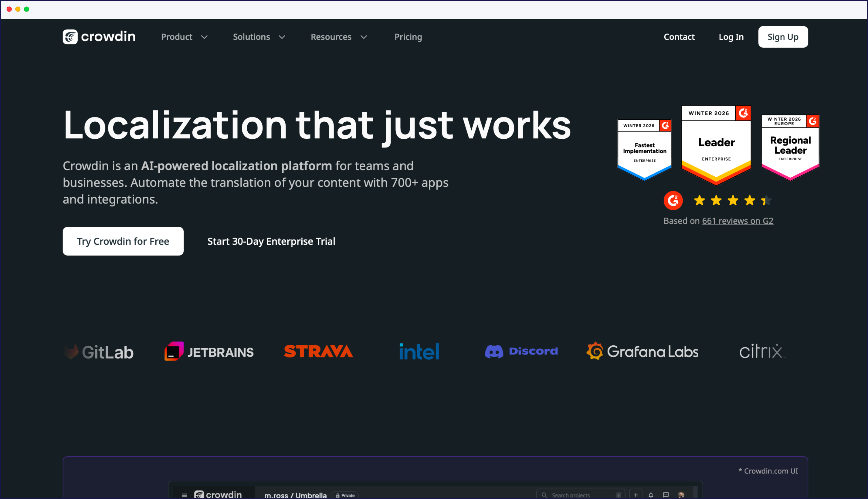Click the Grafana Labs logo
The height and width of the screenshot is (499, 868).
tap(642, 351)
